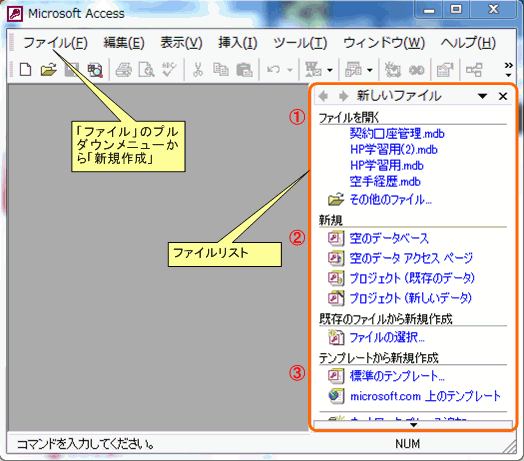524x461 pixels.
Task: Open the 編集(E) menu
Action: (x=124, y=43)
